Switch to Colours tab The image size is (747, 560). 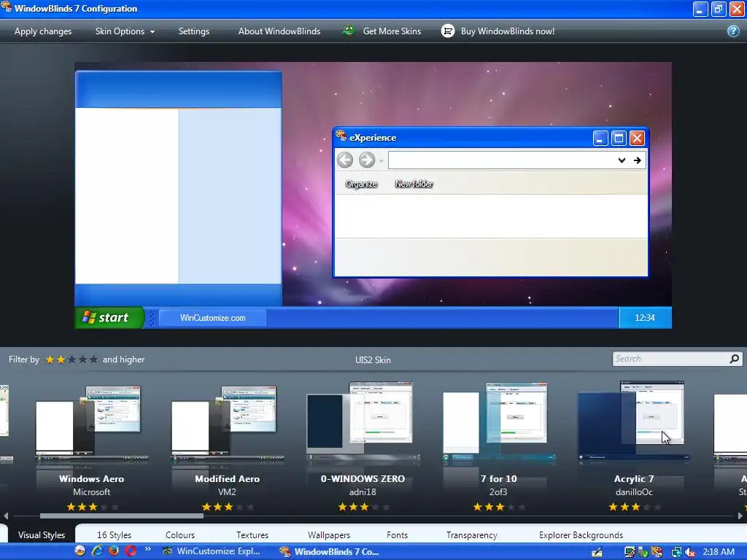point(180,535)
